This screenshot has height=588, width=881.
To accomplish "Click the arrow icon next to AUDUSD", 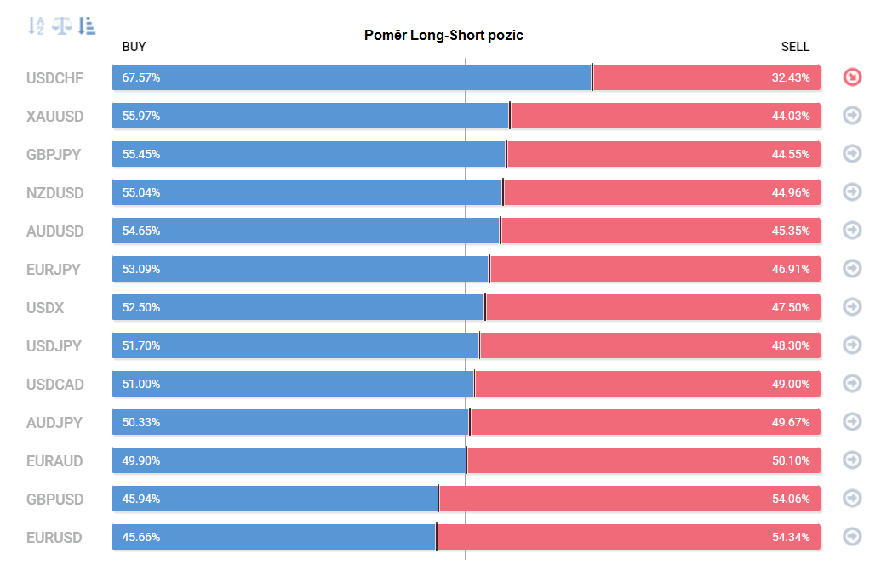I will click(852, 230).
